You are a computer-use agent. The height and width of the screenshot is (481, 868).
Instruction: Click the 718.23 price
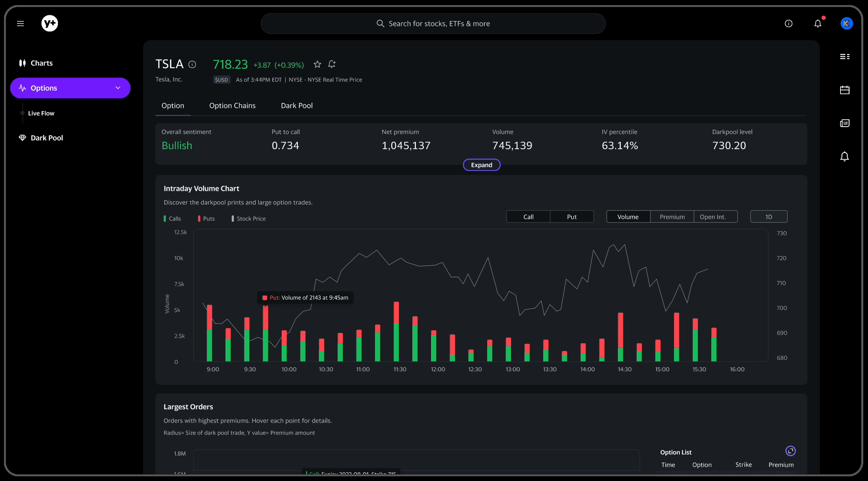(230, 64)
